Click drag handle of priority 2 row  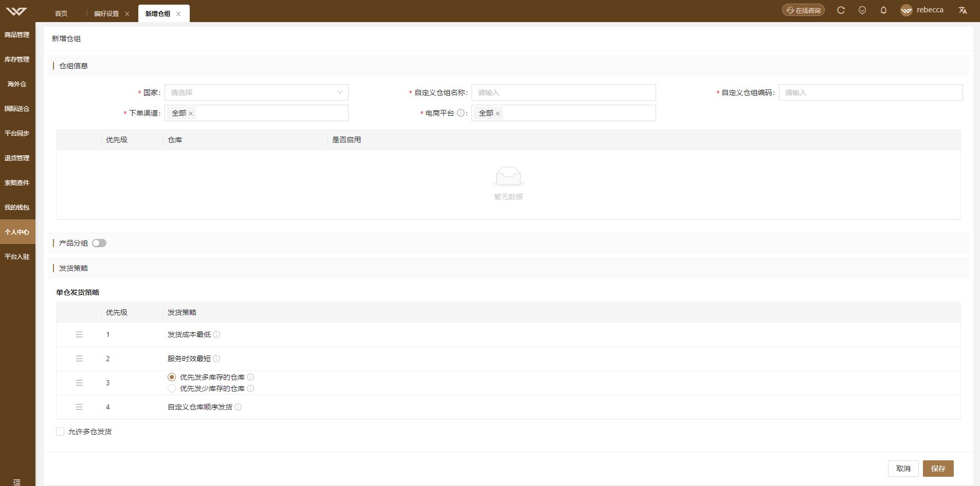click(79, 359)
